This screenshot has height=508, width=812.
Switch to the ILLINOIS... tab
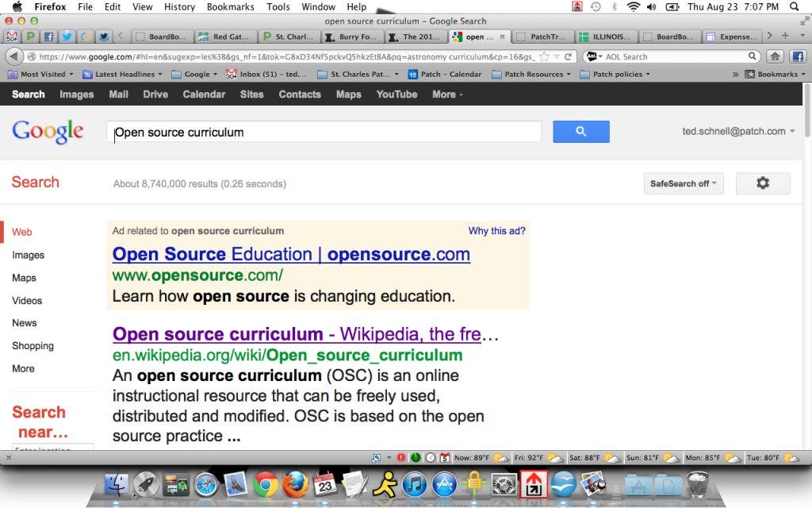point(605,37)
